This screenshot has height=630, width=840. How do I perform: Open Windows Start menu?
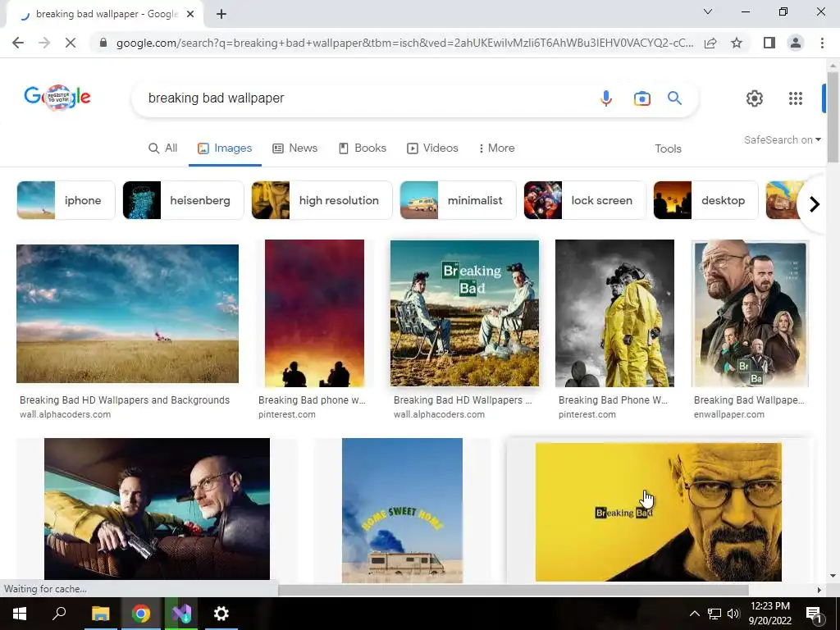[20, 614]
